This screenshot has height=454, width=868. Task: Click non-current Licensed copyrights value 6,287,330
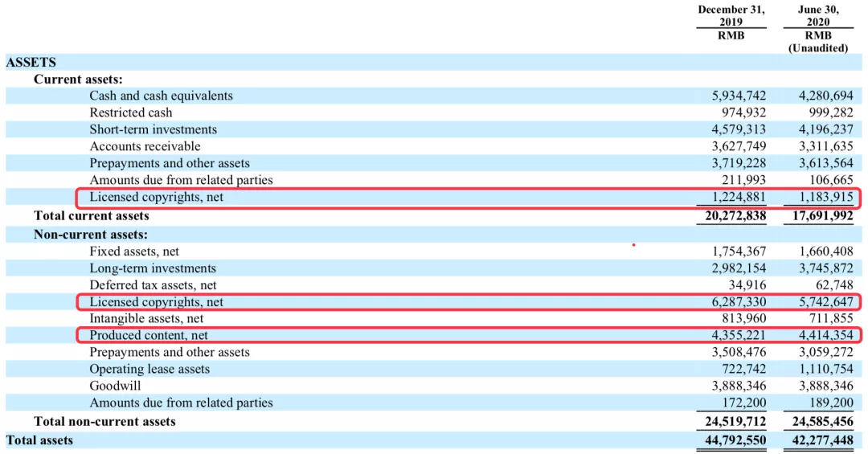(739, 302)
